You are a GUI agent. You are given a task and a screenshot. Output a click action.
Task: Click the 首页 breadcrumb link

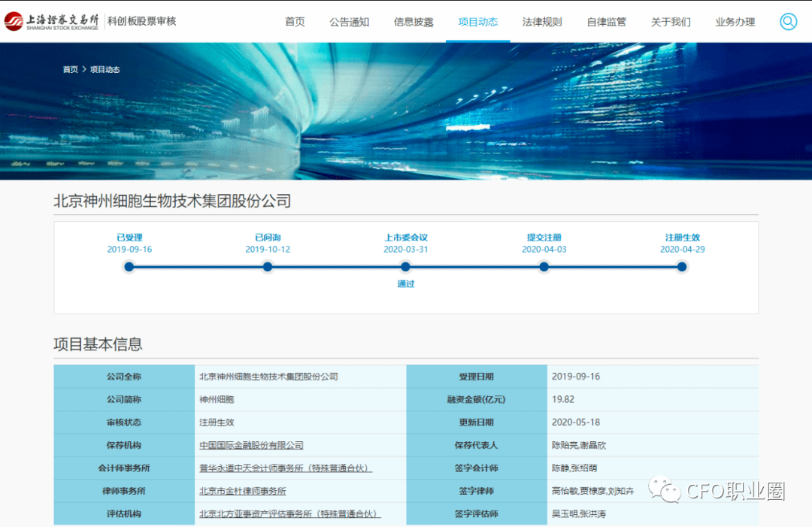click(x=70, y=68)
